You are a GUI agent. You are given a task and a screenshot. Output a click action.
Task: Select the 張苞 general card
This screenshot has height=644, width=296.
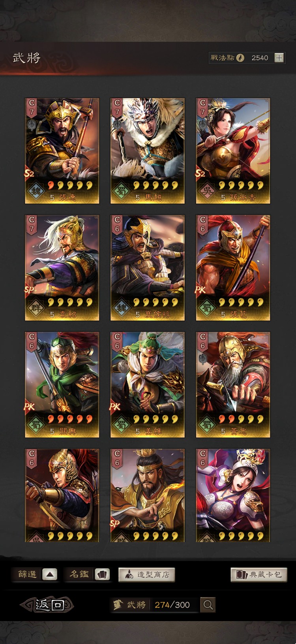click(x=233, y=268)
